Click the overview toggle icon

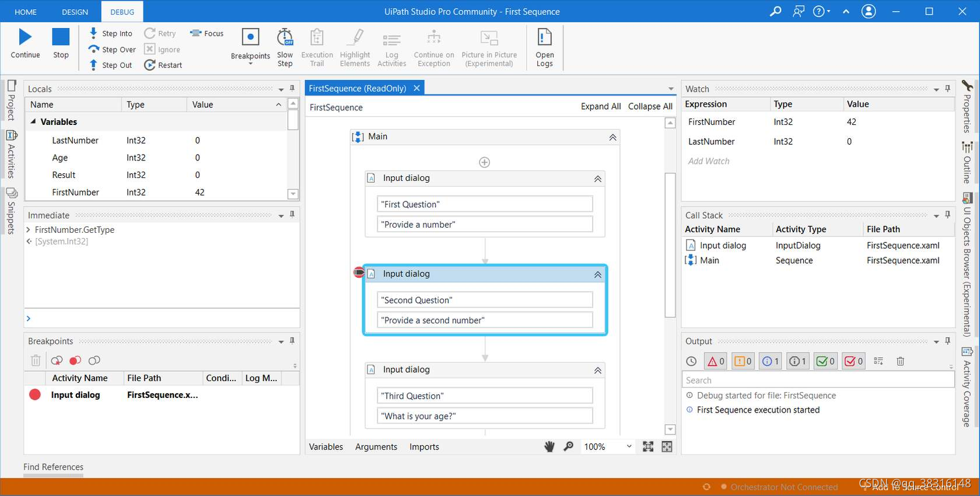point(667,446)
